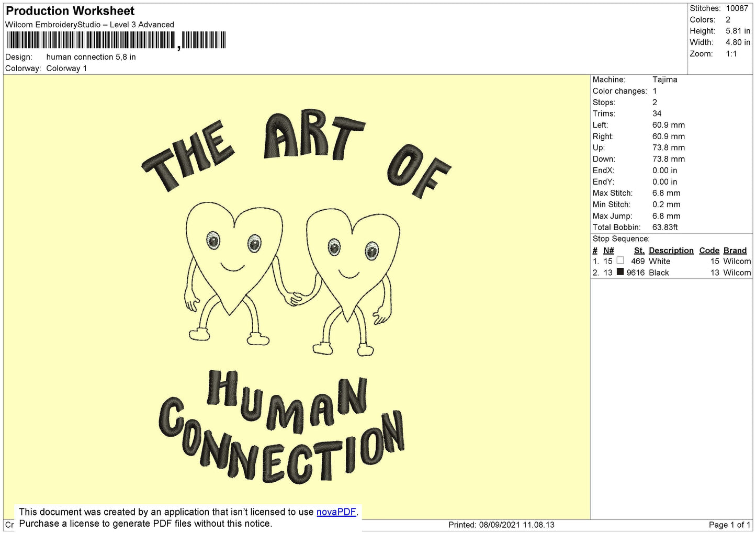Viewport: 756px width, 534px height.
Task: Click the 'Stop Sequence:' label
Action: point(621,239)
